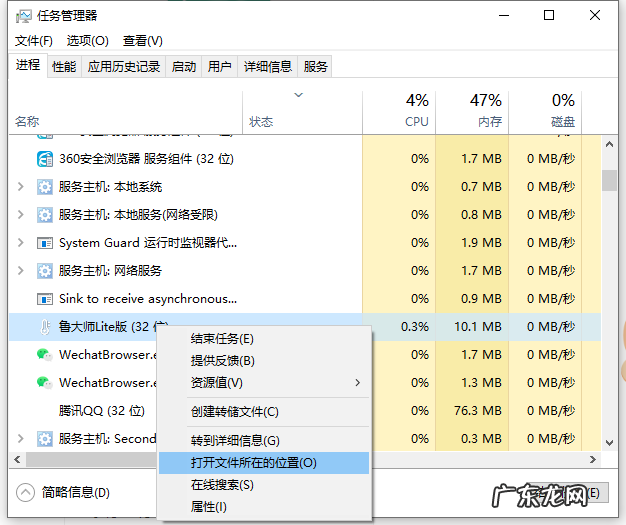Sort by the 内存 column header
This screenshot has height=525, width=626.
coord(472,113)
